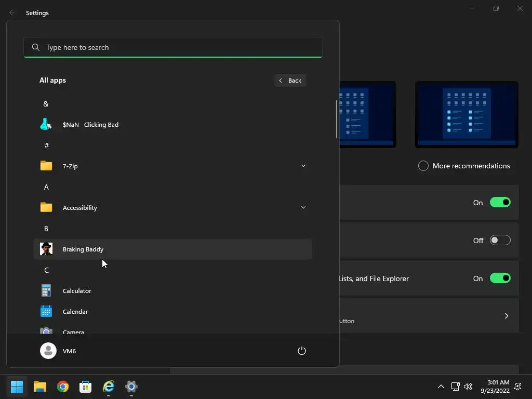This screenshot has width=532, height=399.
Task: Click the C section letter header
Action: pyautogui.click(x=46, y=270)
